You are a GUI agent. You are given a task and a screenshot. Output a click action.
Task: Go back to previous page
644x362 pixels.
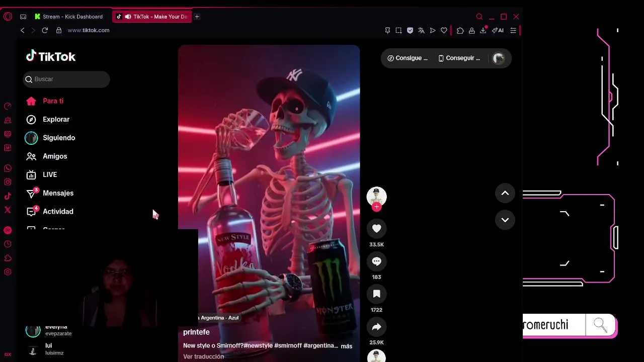[22, 30]
